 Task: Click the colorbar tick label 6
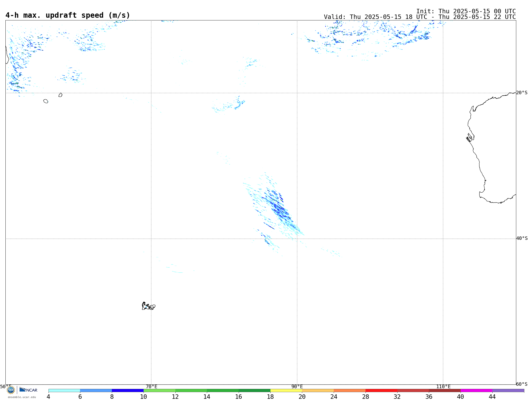80,397
